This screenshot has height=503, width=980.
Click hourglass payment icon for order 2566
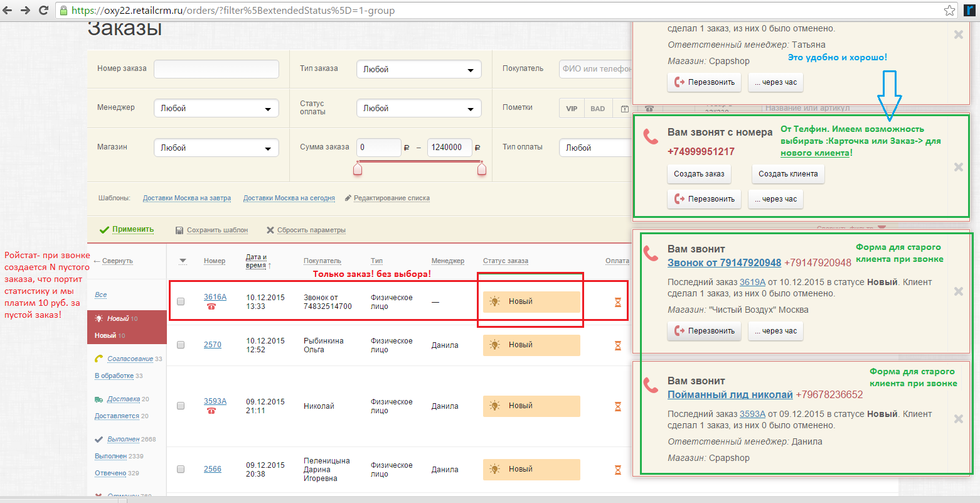[618, 469]
